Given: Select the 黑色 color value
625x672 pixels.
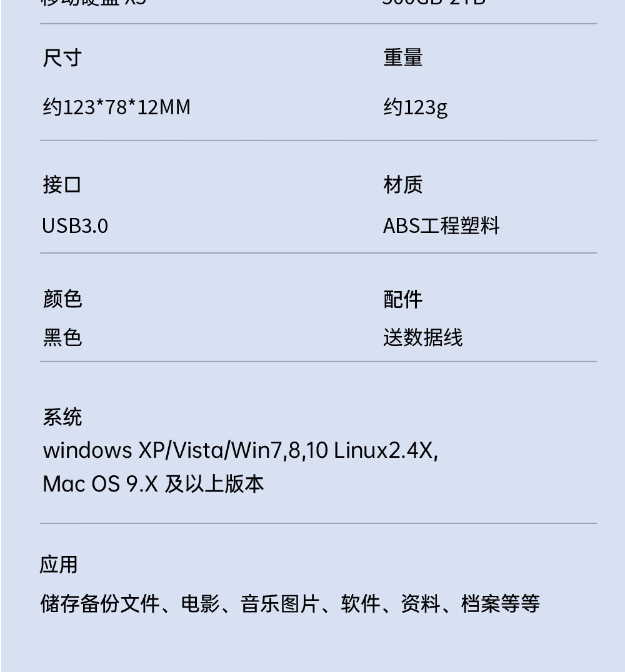Looking at the screenshot, I should tap(62, 337).
